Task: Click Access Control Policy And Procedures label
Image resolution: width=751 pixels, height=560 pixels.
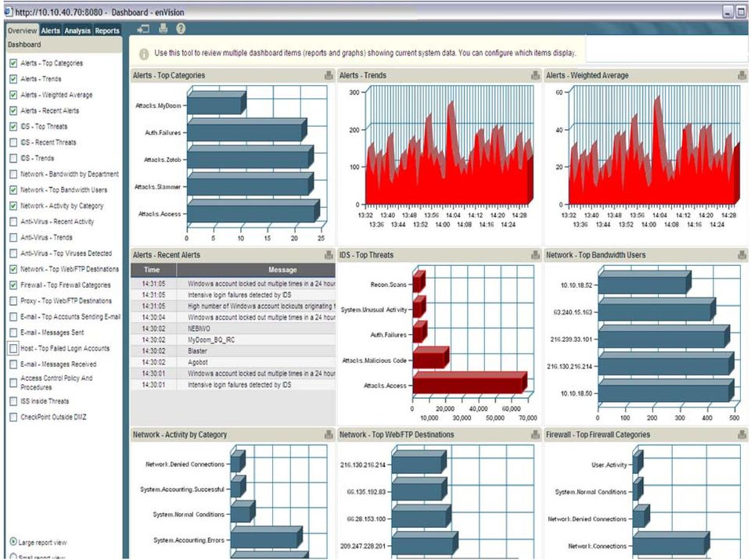Action: pyautogui.click(x=56, y=382)
